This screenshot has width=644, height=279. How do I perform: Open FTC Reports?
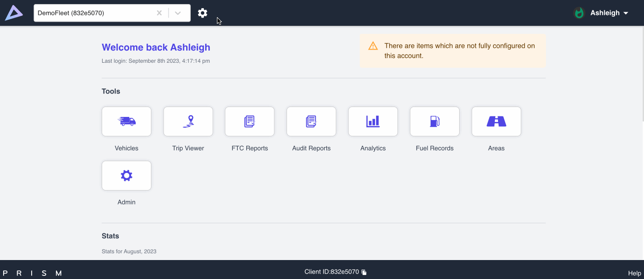tap(249, 121)
